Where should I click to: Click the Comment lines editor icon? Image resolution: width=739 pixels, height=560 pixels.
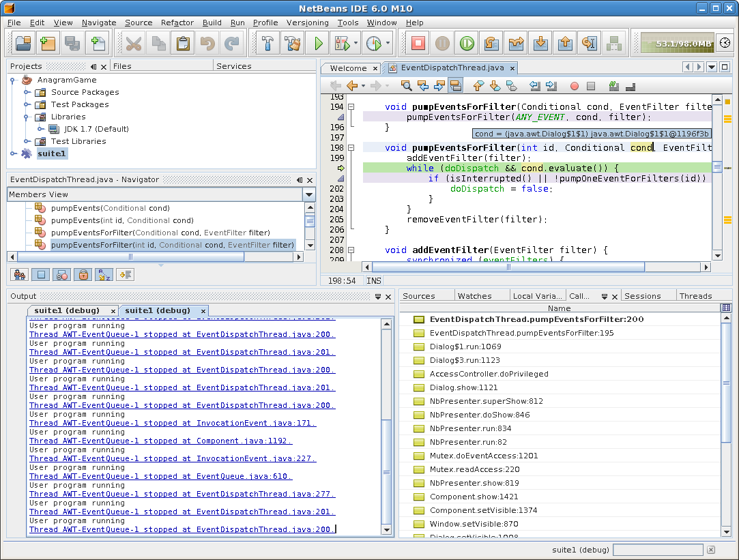[613, 86]
